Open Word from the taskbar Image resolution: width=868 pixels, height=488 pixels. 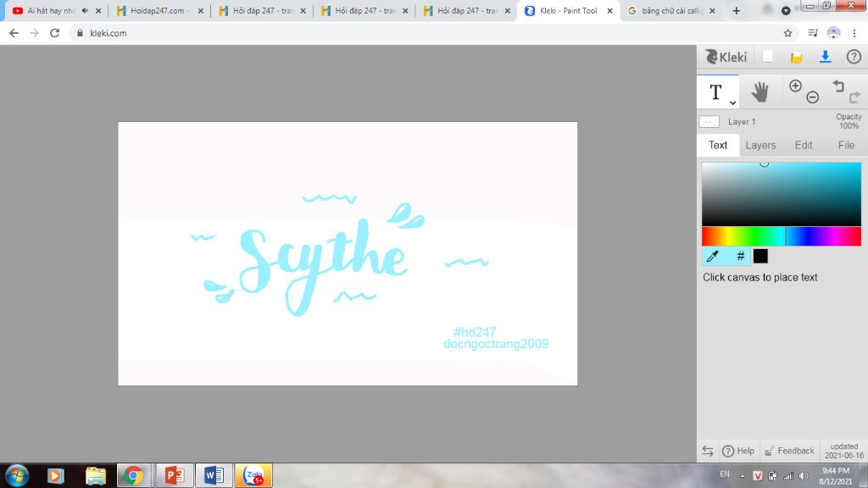click(x=214, y=475)
